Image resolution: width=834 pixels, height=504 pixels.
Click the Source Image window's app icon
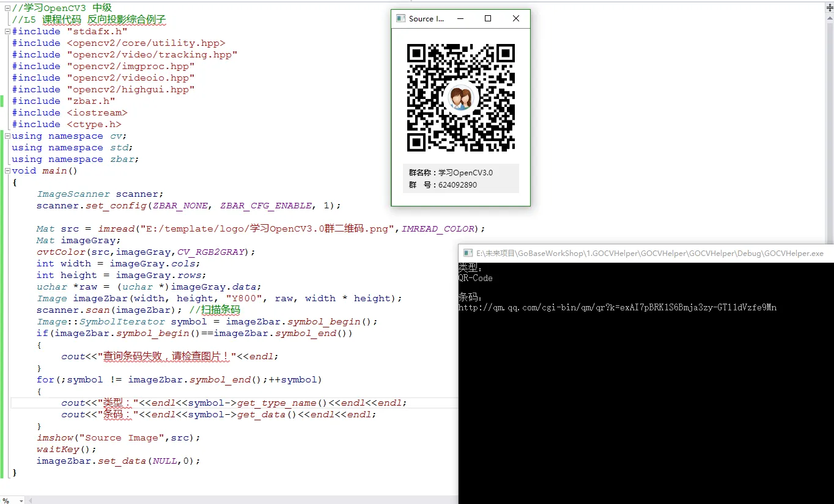pyautogui.click(x=401, y=18)
